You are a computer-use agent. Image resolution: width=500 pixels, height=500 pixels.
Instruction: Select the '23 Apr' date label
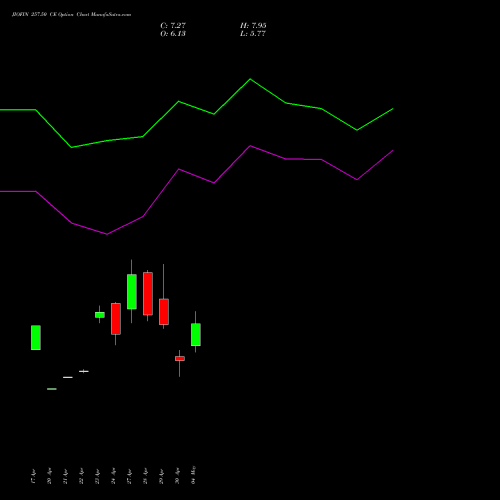tap(97, 476)
